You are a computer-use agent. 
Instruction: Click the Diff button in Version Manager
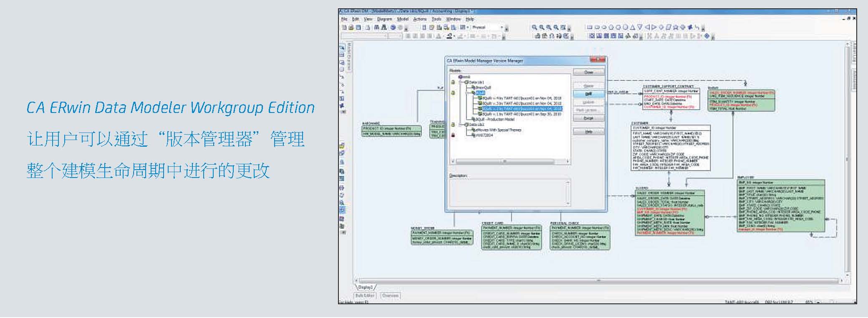[589, 94]
